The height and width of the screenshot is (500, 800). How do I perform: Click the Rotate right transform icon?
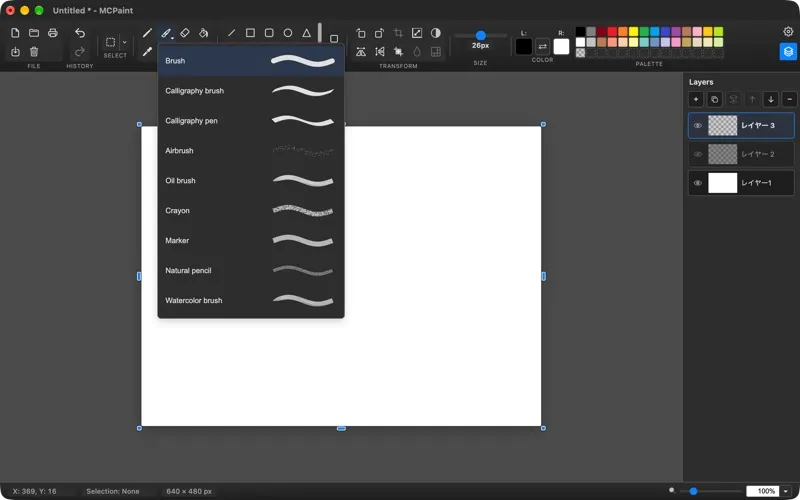point(380,33)
